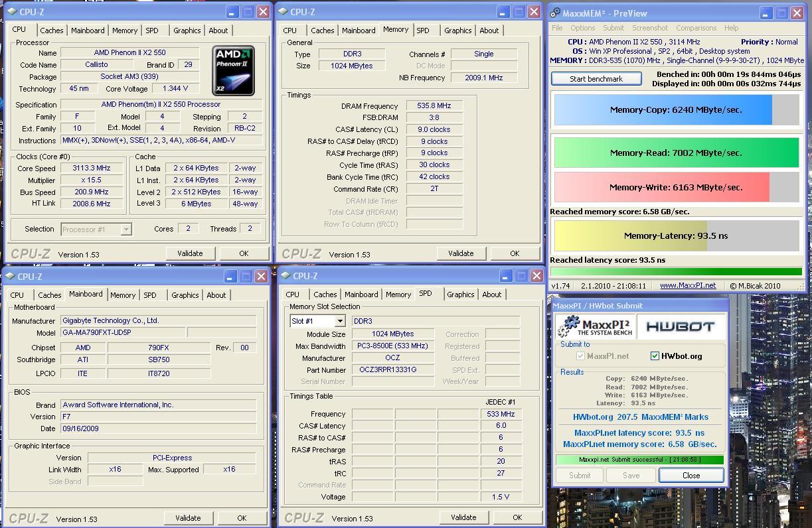Close the HWbot Submit dialog

691,475
